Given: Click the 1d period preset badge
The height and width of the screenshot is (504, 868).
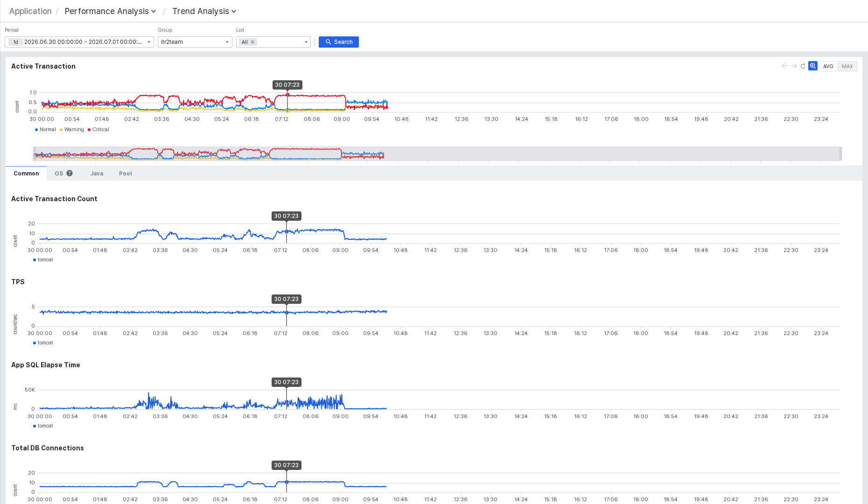Looking at the screenshot, I should coord(15,42).
